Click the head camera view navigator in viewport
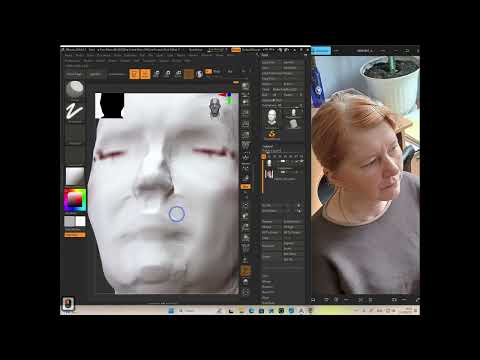This screenshot has width=480, height=360. click(x=215, y=107)
